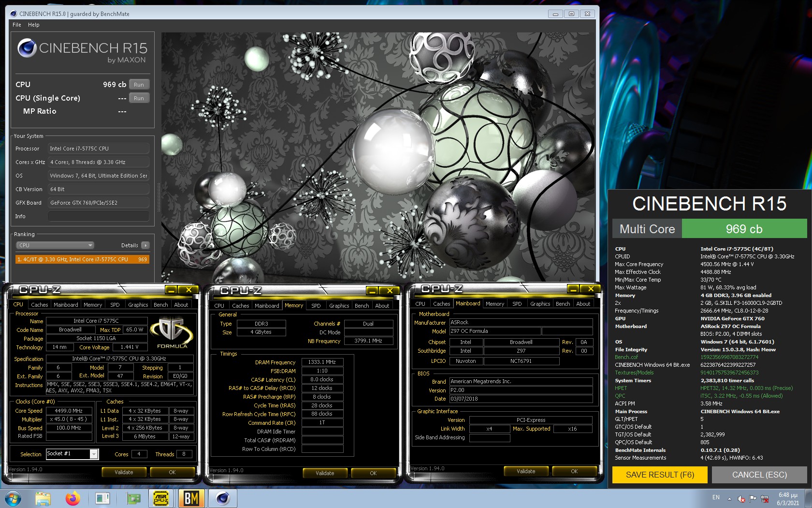Image resolution: width=812 pixels, height=508 pixels.
Task: Click the NB Frequency value 3799.1 MHz
Action: (368, 341)
